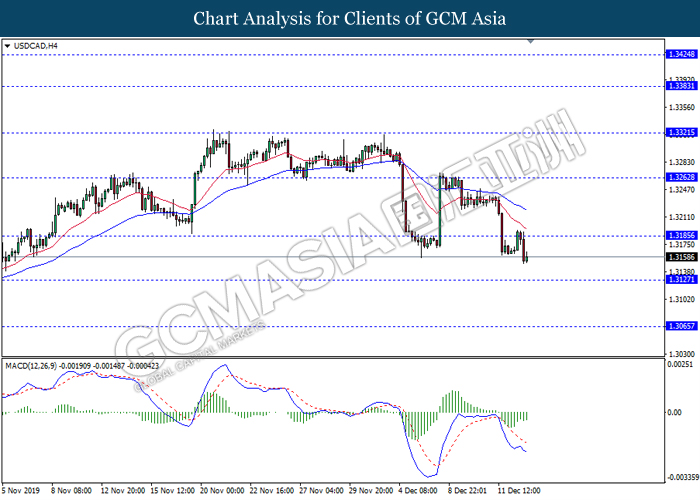
Task: Click the 29 Nov 20:00 time label
Action: (x=371, y=490)
